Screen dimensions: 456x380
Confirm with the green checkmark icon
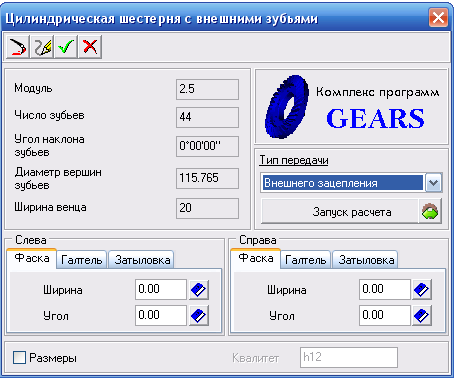pos(66,47)
